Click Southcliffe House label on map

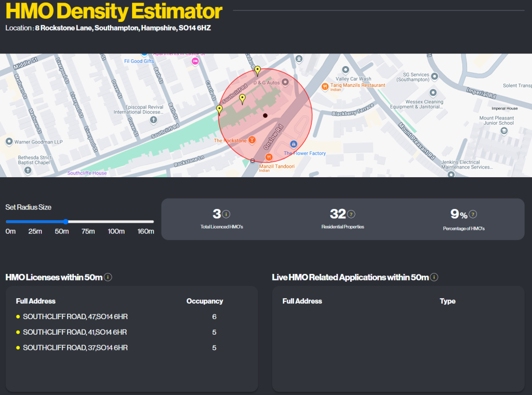click(x=87, y=173)
